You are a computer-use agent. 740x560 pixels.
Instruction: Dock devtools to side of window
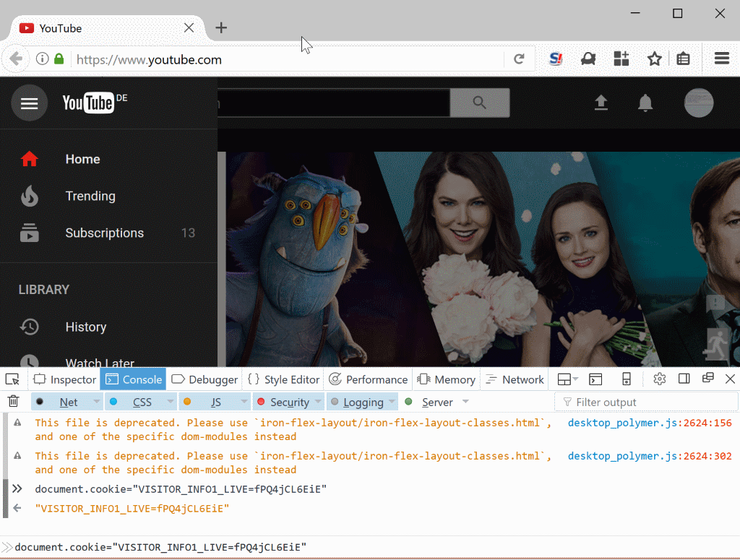click(x=684, y=379)
